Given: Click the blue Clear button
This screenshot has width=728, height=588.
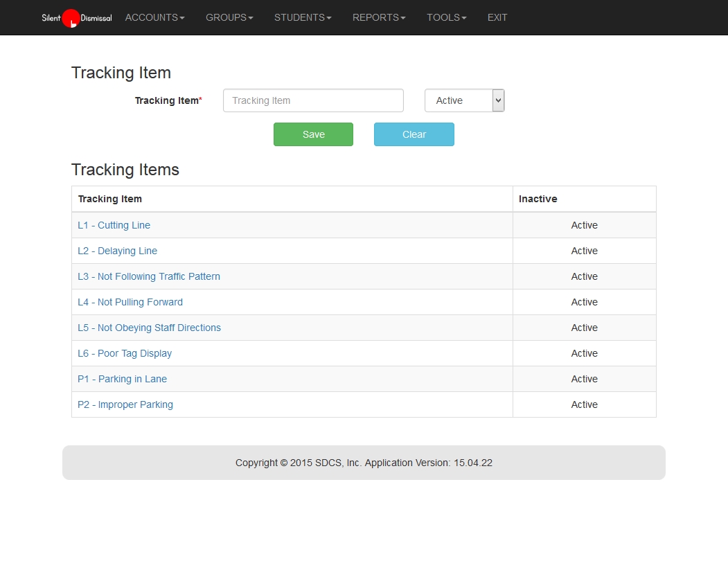Looking at the screenshot, I should [414, 134].
